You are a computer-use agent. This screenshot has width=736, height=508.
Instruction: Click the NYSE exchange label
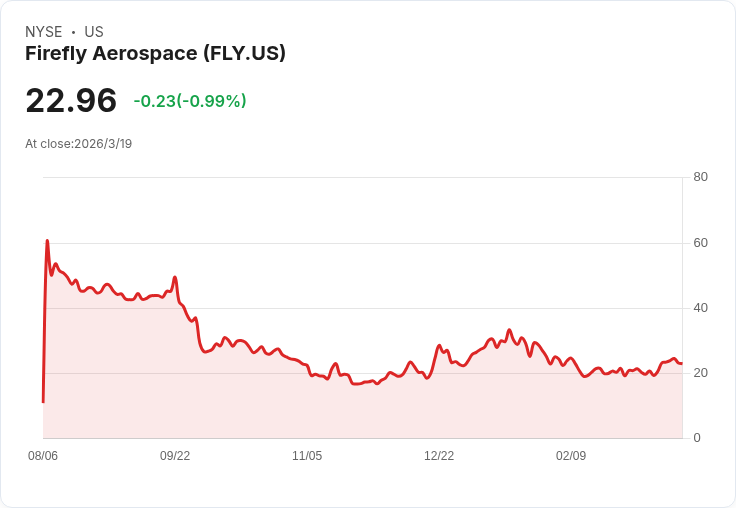[x=44, y=32]
